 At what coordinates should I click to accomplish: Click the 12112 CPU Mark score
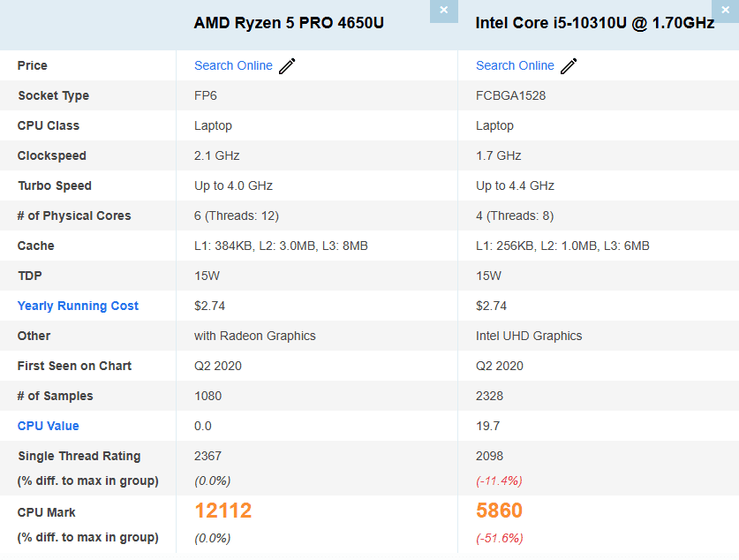tap(223, 511)
